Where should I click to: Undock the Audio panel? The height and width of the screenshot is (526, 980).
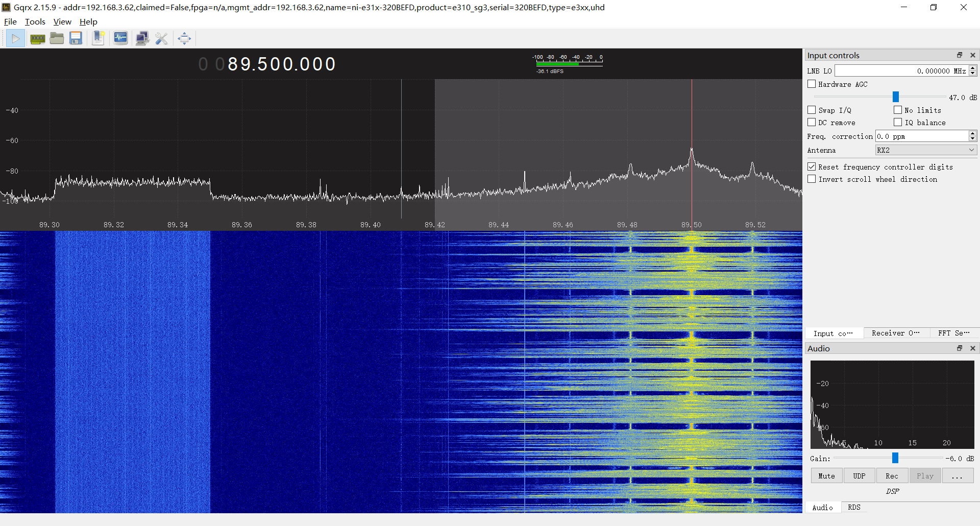point(960,348)
